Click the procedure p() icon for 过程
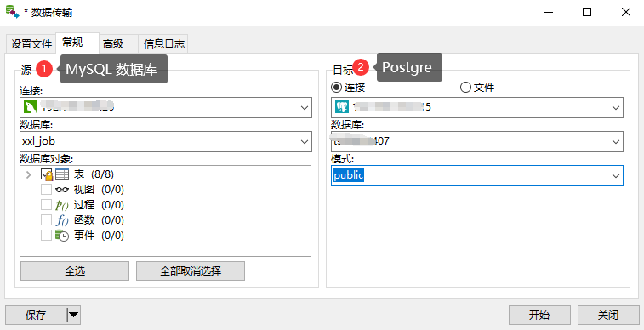644x330 pixels. (62, 205)
